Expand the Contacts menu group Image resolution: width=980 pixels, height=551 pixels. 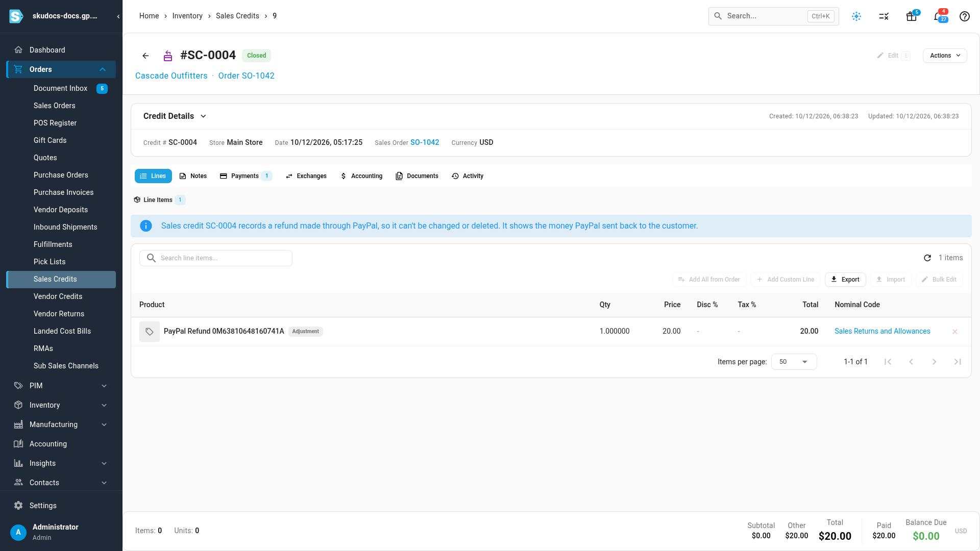coord(61,483)
